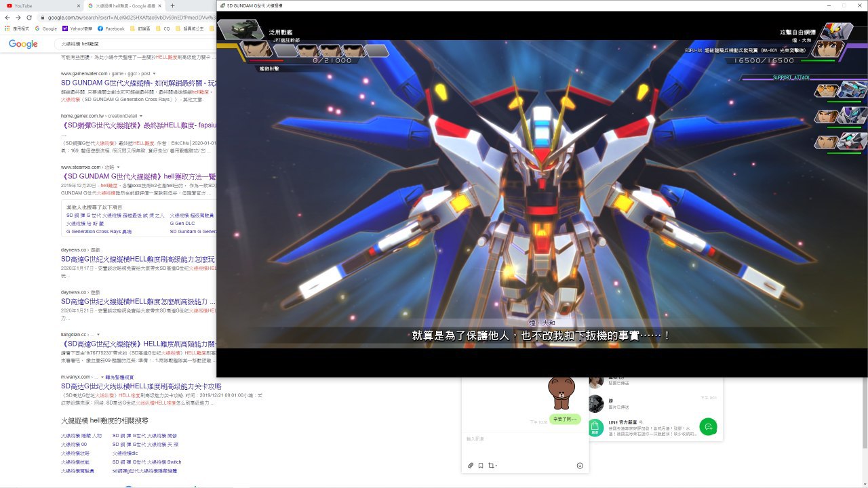Open the first daynews.co result title
Viewport: 868px width, 488px height.
click(138, 259)
